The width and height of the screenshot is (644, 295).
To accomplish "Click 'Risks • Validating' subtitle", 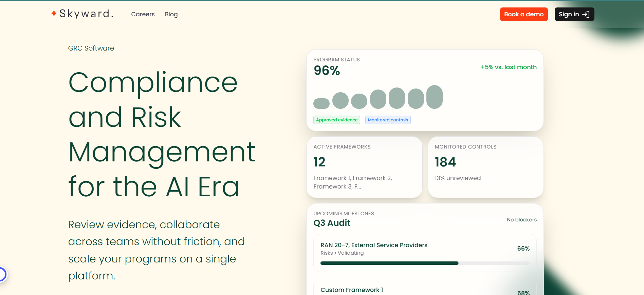I will click(x=342, y=253).
